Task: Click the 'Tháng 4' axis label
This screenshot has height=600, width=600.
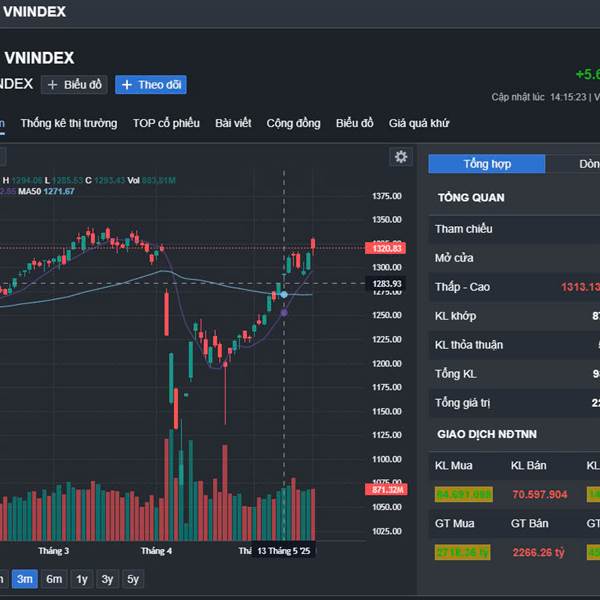Action: coord(156,551)
